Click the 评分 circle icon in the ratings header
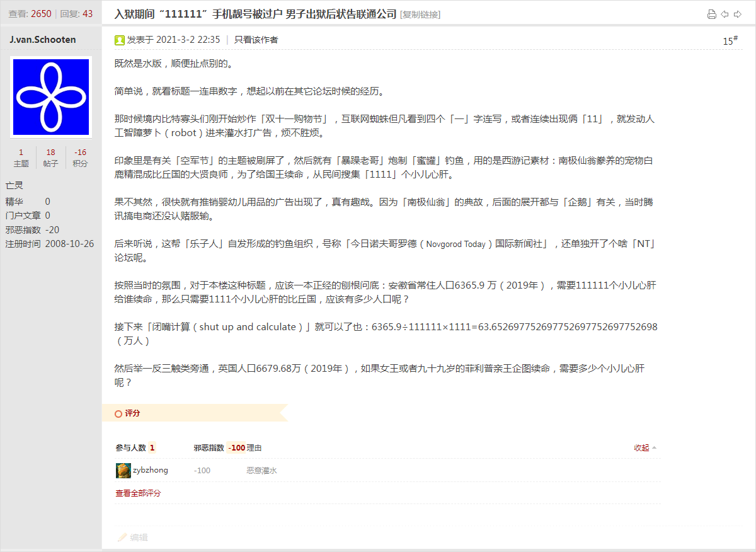The width and height of the screenshot is (756, 552). pos(118,414)
